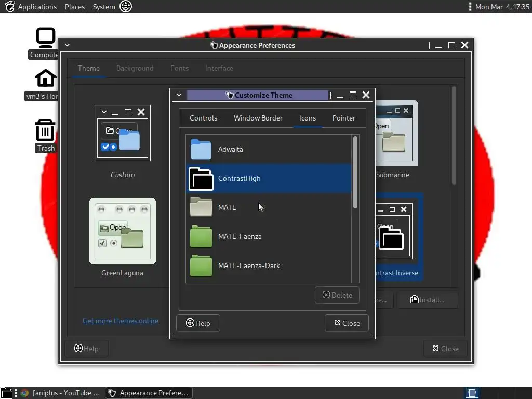Screen dimensions: 532x399
Task: Open the Trash desktop icon
Action: (45, 130)
